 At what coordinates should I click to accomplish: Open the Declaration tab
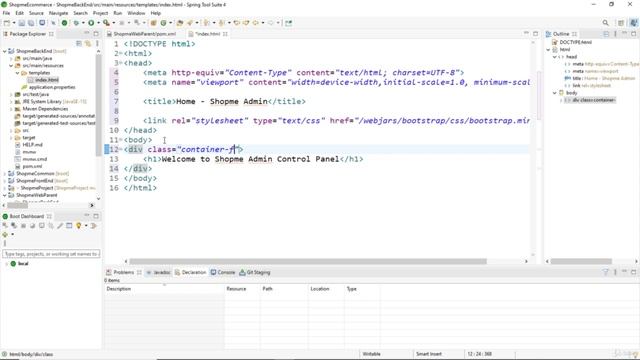point(191,272)
